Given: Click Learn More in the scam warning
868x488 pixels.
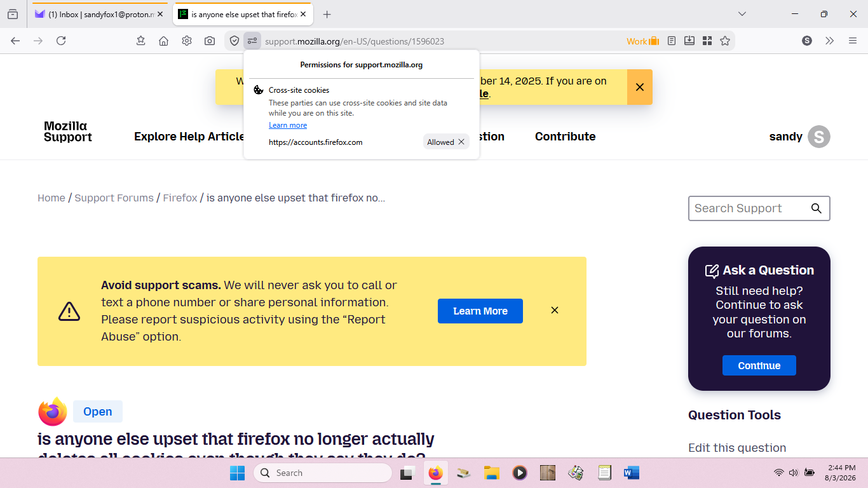Looking at the screenshot, I should pyautogui.click(x=480, y=311).
